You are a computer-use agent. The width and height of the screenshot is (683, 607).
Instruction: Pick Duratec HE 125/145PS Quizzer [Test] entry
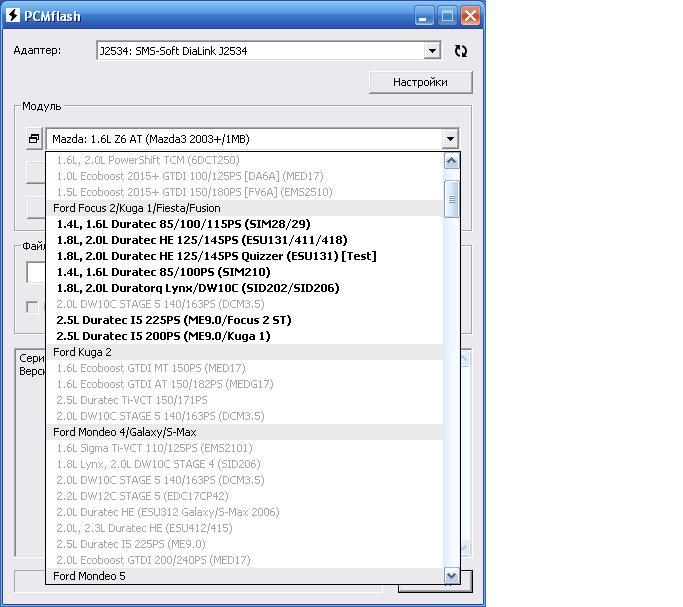pyautogui.click(x=216, y=256)
